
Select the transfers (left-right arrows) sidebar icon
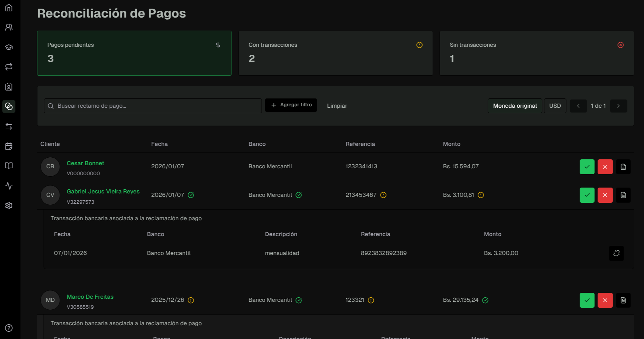point(9,126)
